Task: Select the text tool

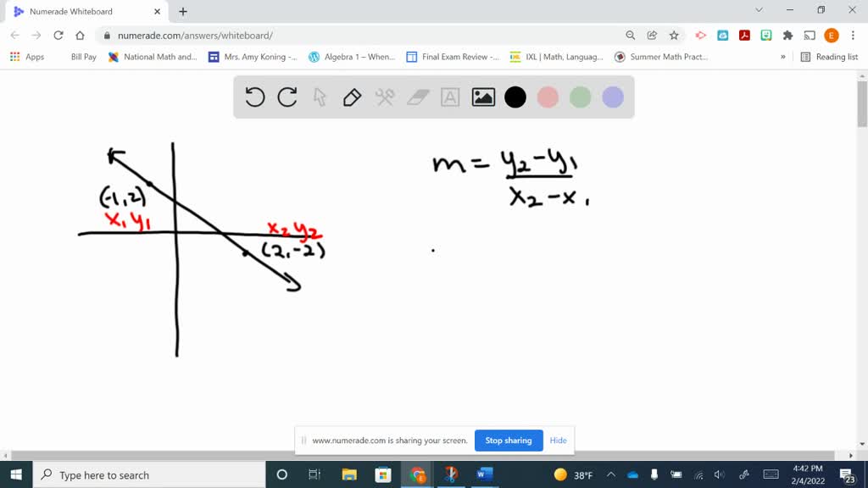Action: (x=449, y=97)
